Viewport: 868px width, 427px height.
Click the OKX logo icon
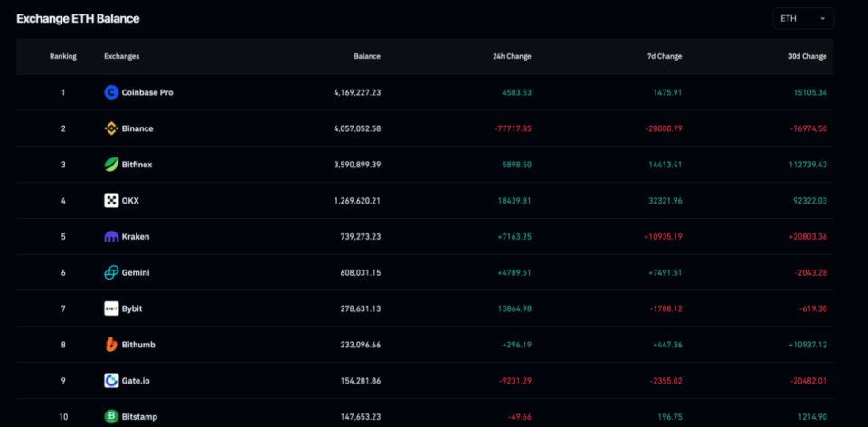111,201
